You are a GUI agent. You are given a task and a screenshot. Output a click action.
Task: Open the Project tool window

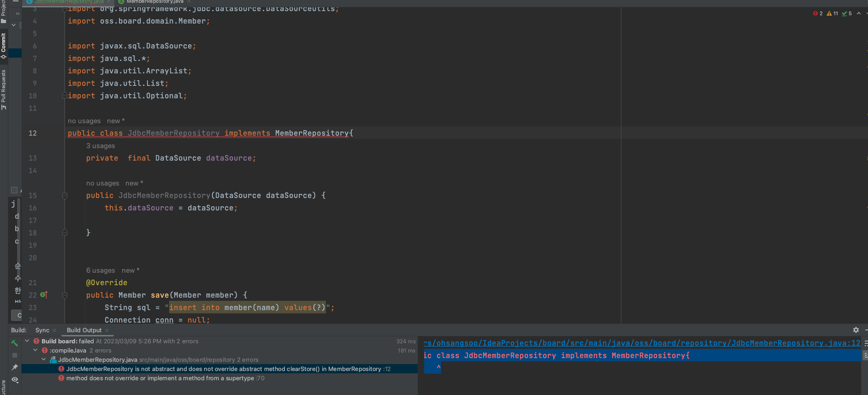click(x=4, y=12)
